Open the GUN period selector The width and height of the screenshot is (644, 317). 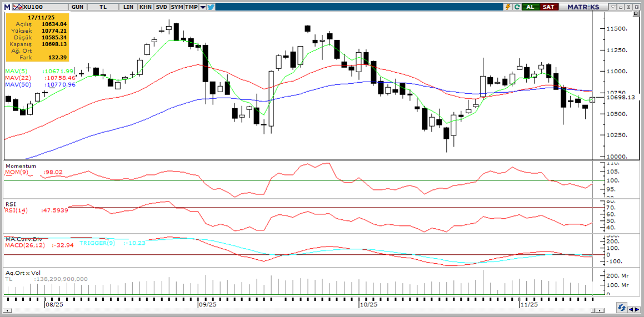click(78, 7)
